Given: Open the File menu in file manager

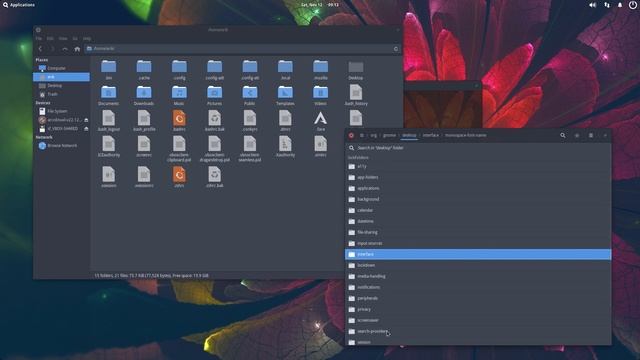Looking at the screenshot, I should point(38,38).
